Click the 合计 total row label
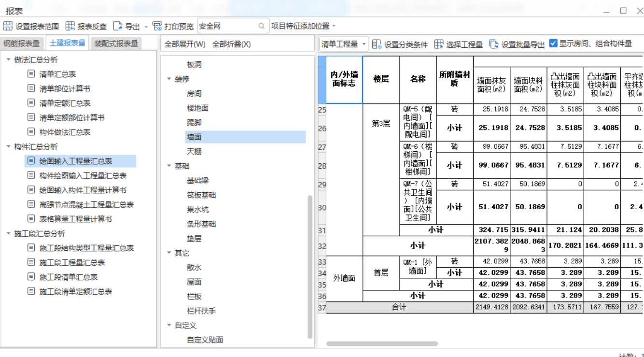 399,307
